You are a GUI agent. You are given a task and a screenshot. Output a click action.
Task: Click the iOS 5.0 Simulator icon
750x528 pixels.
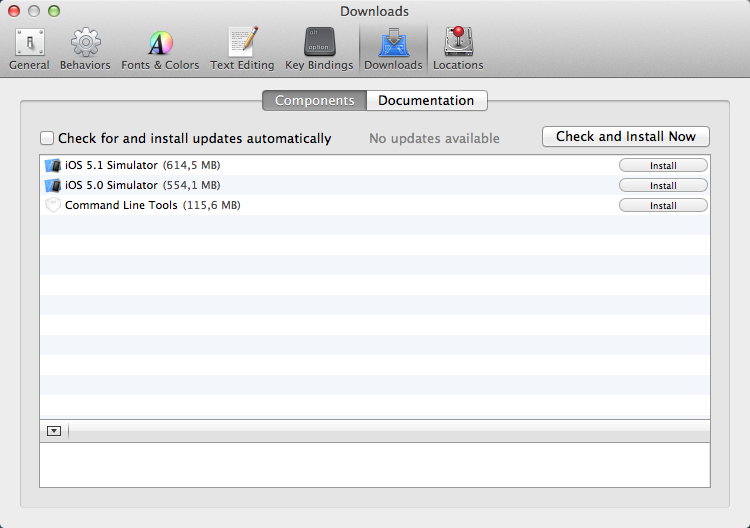[x=53, y=186]
